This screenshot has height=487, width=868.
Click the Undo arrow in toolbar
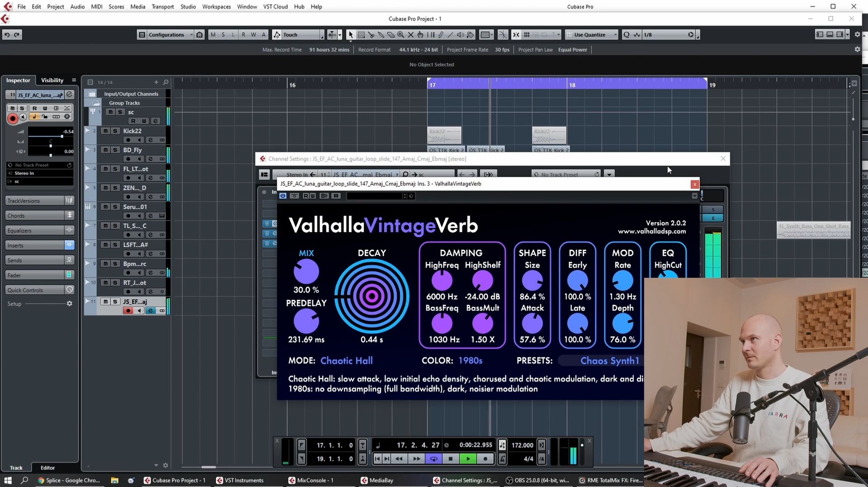pos(7,35)
